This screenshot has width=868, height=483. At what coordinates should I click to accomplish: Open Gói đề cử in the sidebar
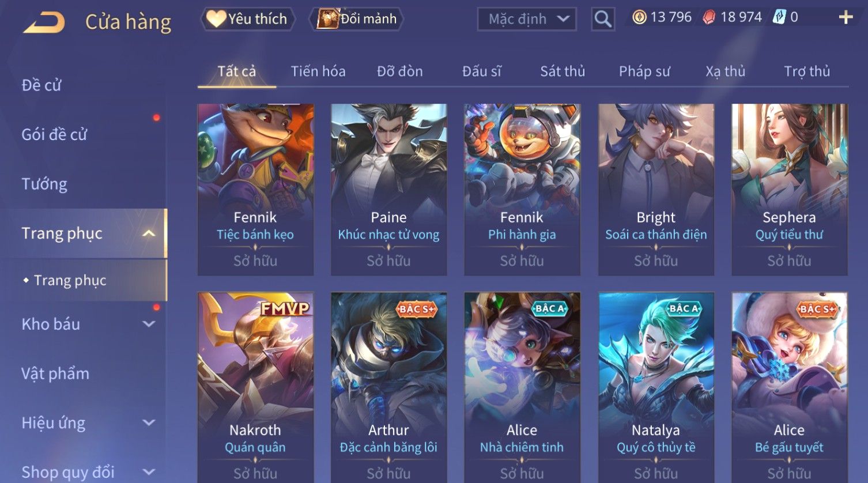(54, 134)
